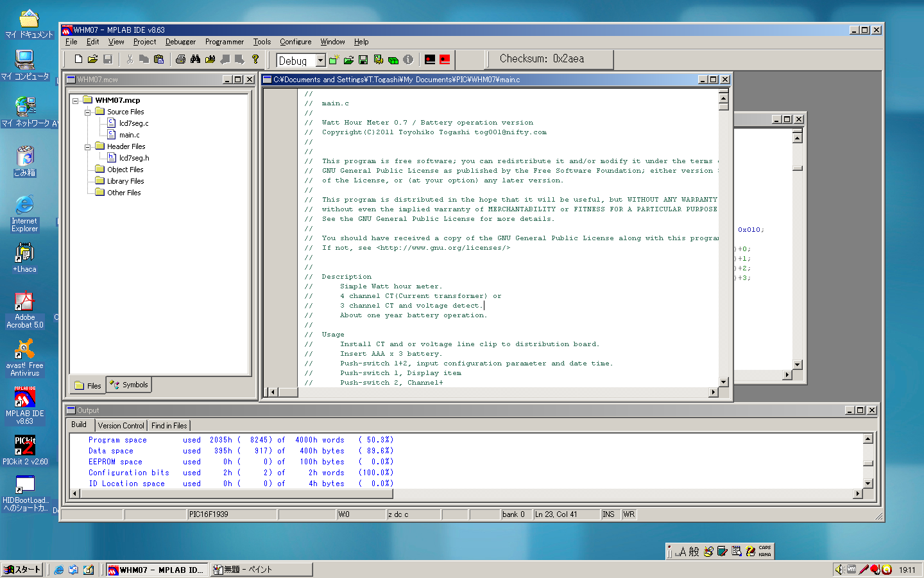Click the copy icon in the toolbar
924x578 pixels.
tap(144, 59)
